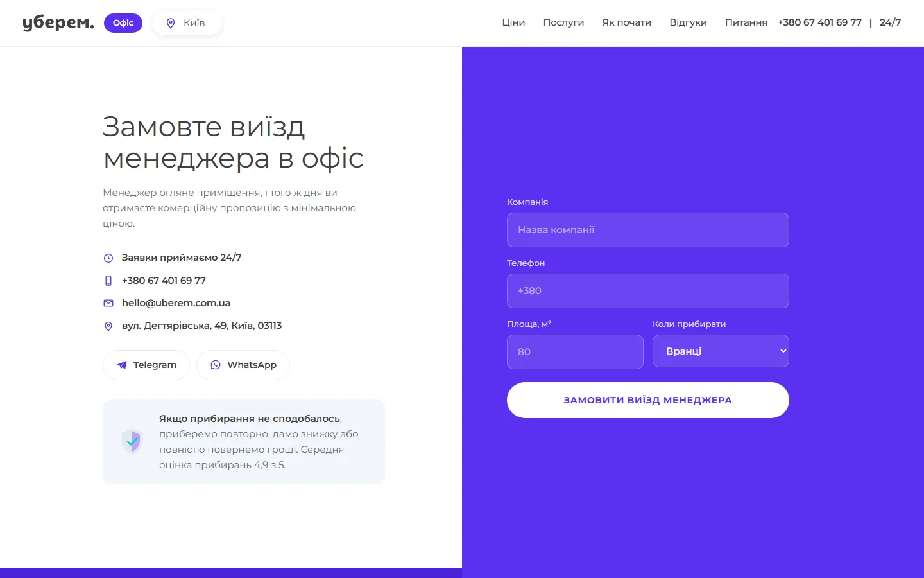Focus the Назва компанії input field
The height and width of the screenshot is (578, 924).
(648, 230)
